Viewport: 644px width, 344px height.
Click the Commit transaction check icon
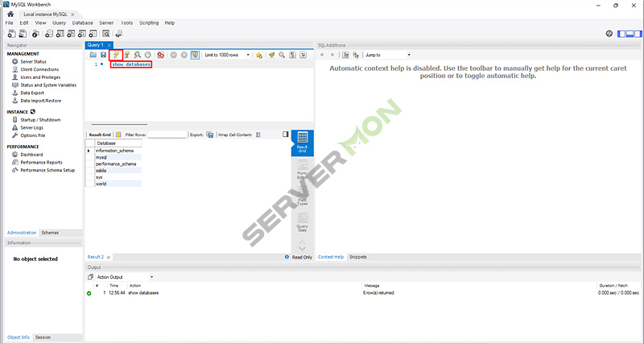174,55
